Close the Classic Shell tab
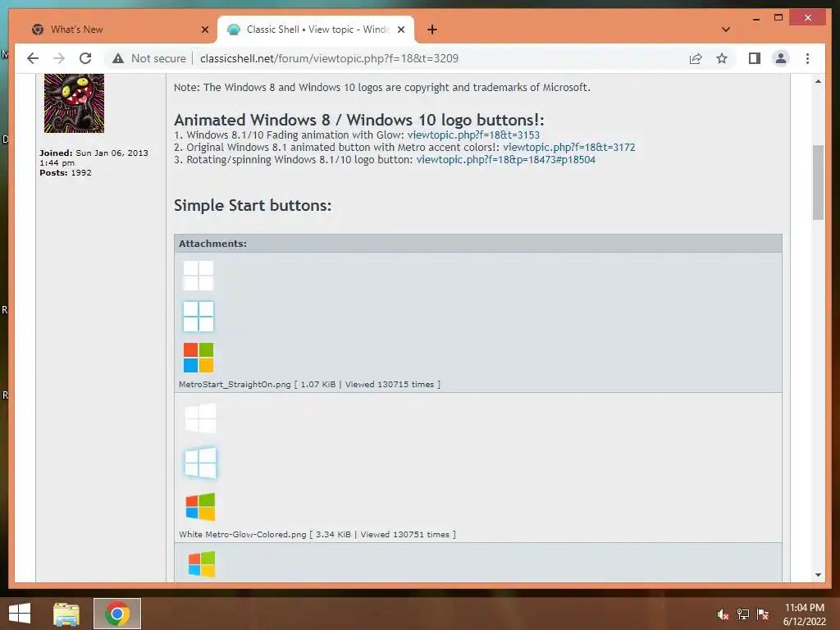Image resolution: width=840 pixels, height=630 pixels. [x=400, y=30]
